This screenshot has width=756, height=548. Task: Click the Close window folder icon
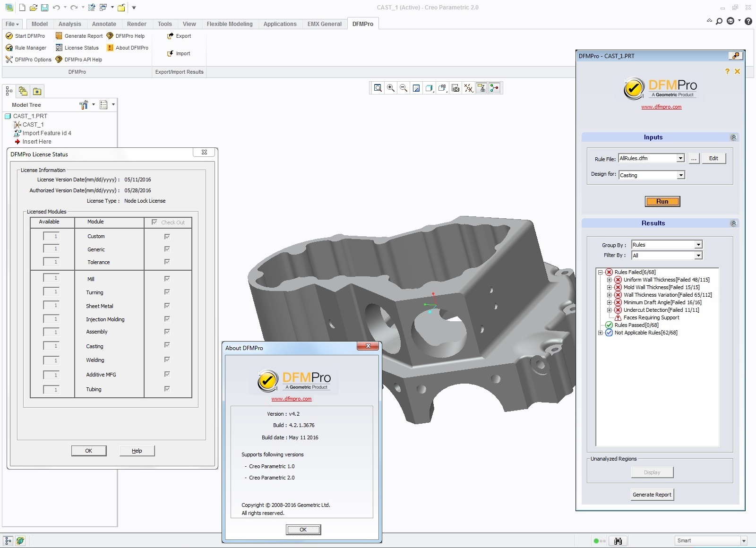(121, 8)
